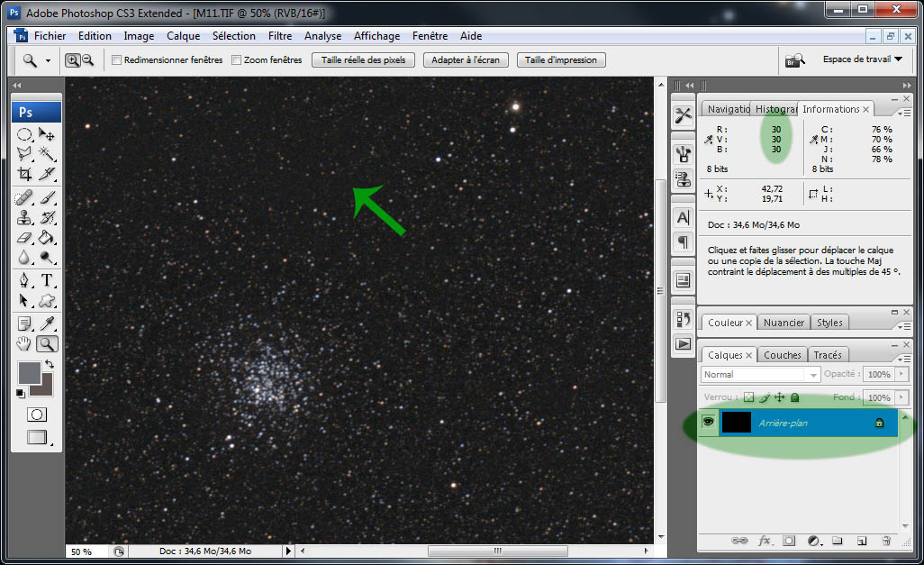Open the Tool Presets panel icon

pos(683,115)
